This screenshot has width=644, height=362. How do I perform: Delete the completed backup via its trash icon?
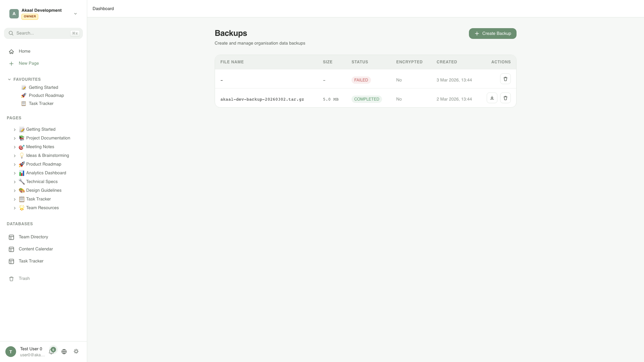coord(505,98)
